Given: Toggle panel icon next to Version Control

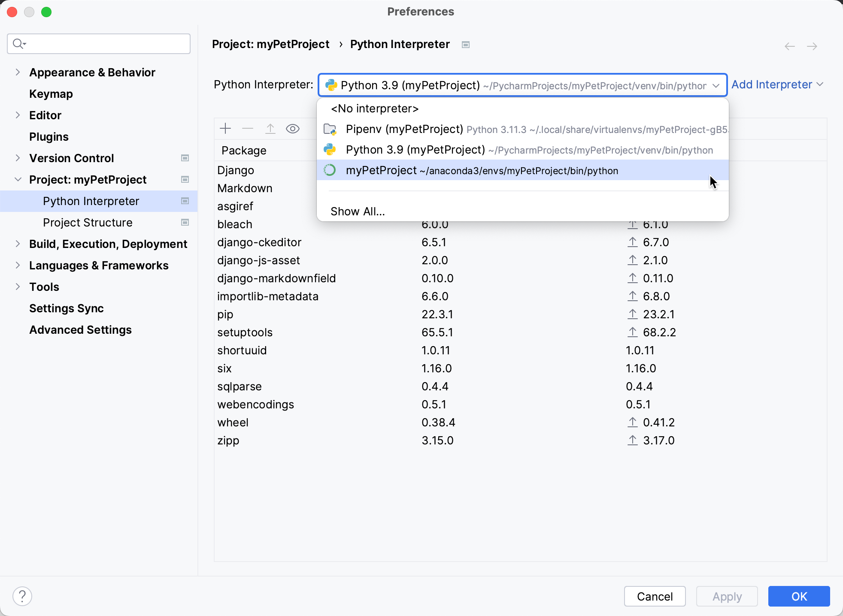Looking at the screenshot, I should (185, 158).
